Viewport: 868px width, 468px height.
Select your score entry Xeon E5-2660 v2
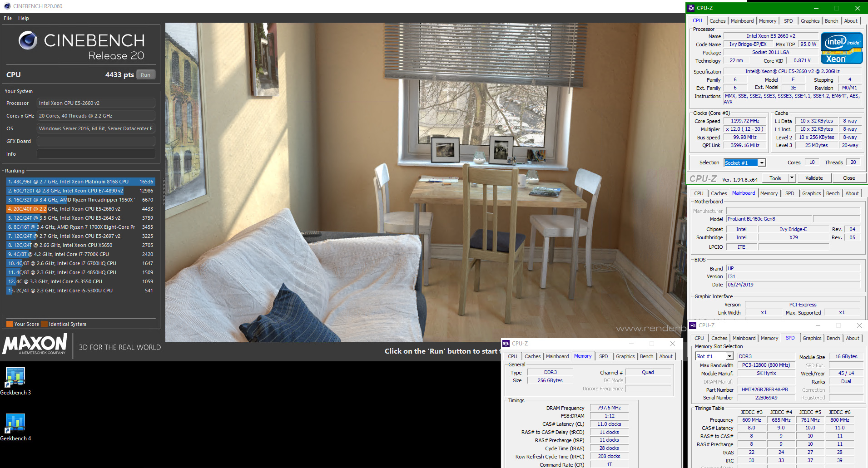80,209
